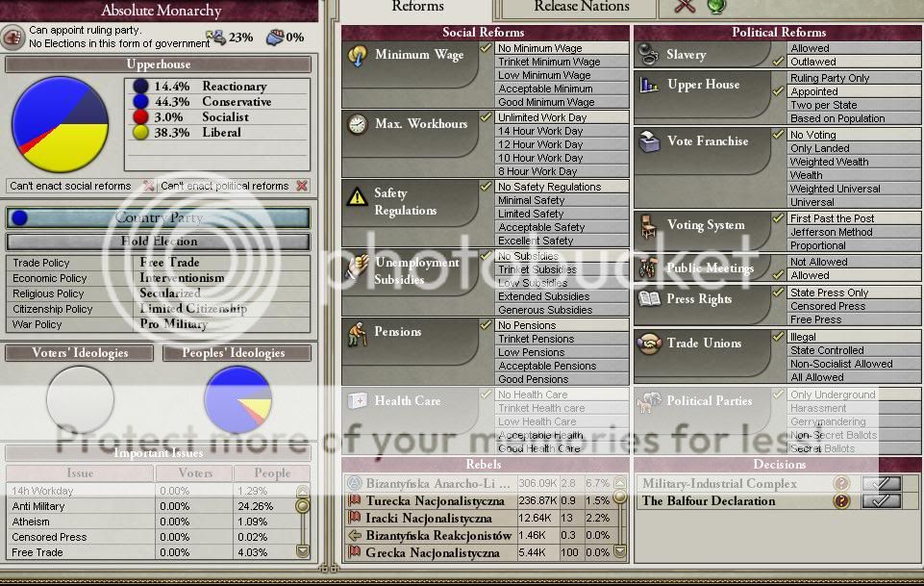Click the Conservative blue color swatch

(141, 102)
